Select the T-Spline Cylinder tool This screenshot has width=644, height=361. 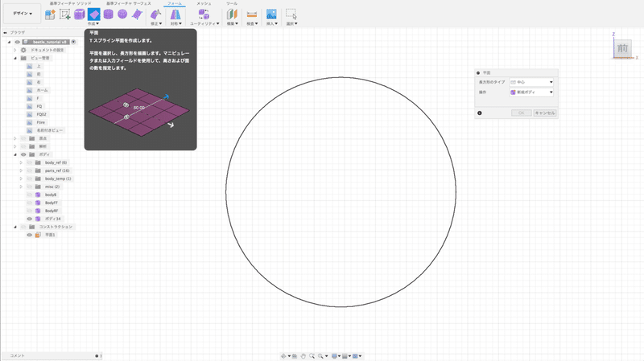(109, 14)
